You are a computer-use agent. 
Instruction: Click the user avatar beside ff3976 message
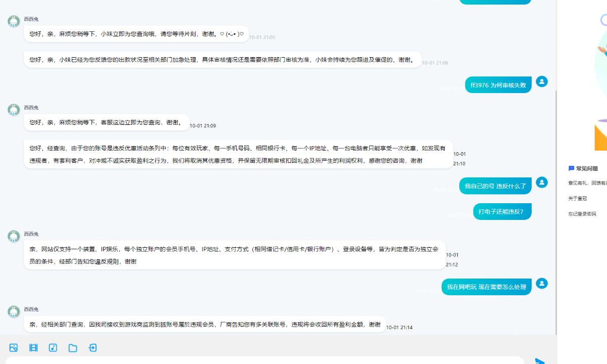pyautogui.click(x=542, y=81)
